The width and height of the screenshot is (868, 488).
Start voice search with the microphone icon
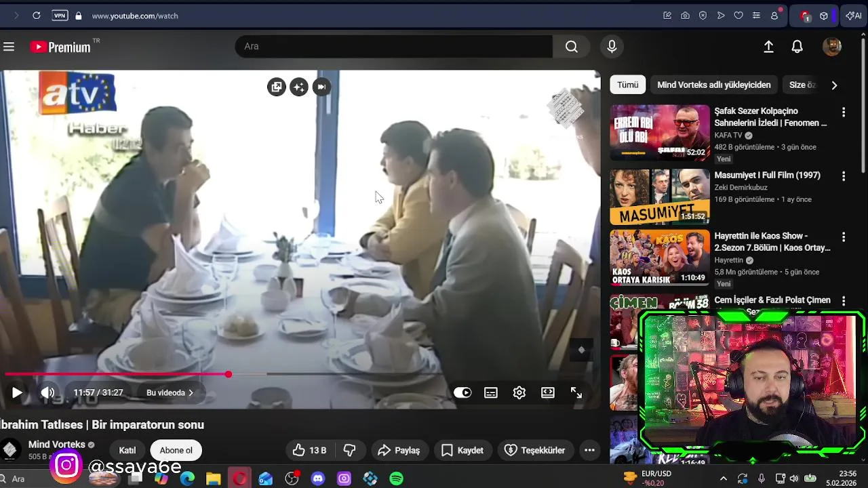612,46
